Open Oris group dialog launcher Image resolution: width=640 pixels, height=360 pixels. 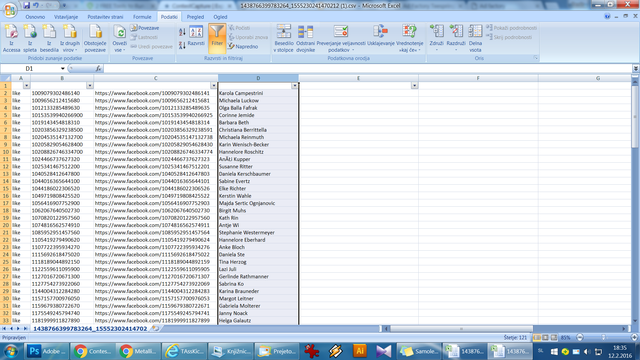(x=536, y=58)
